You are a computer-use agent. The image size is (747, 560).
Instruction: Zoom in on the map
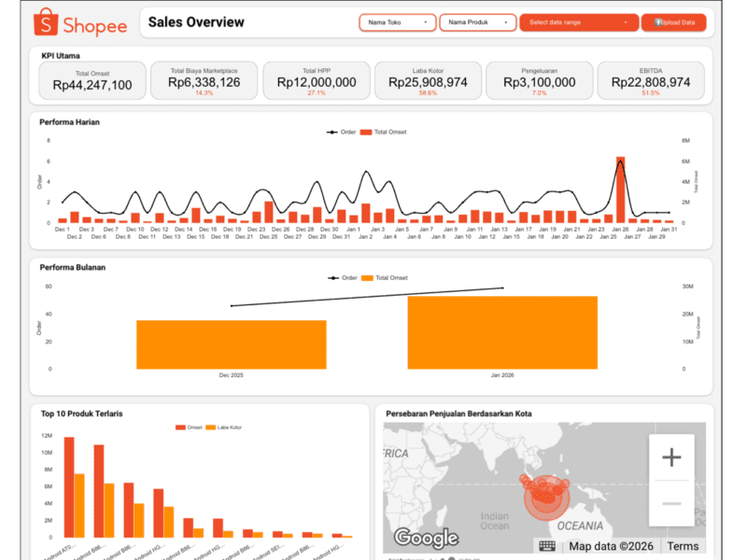coord(671,457)
